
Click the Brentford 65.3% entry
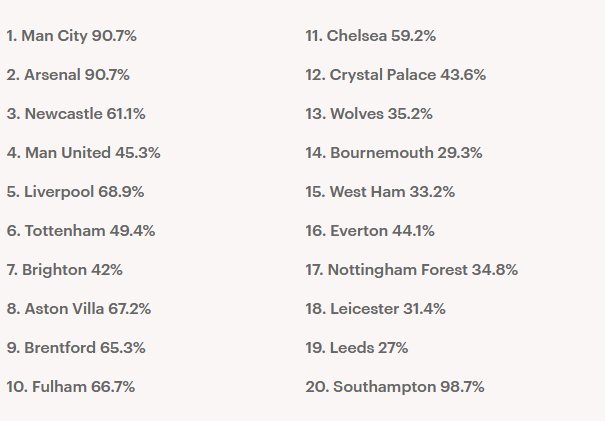[76, 348]
